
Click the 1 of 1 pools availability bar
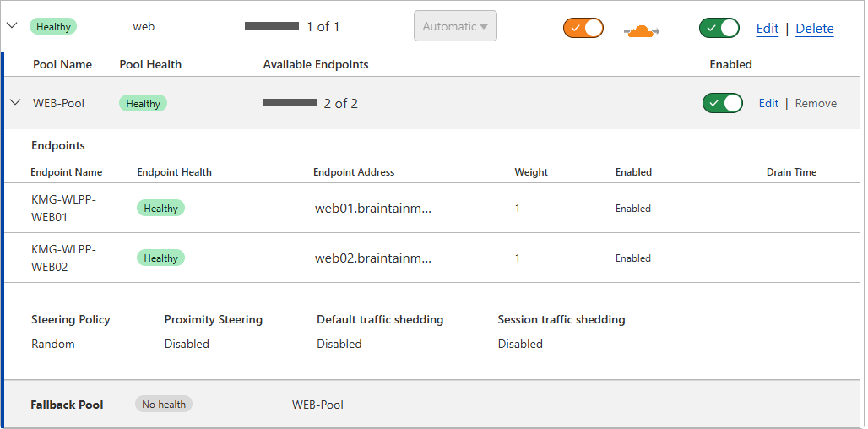click(x=272, y=26)
